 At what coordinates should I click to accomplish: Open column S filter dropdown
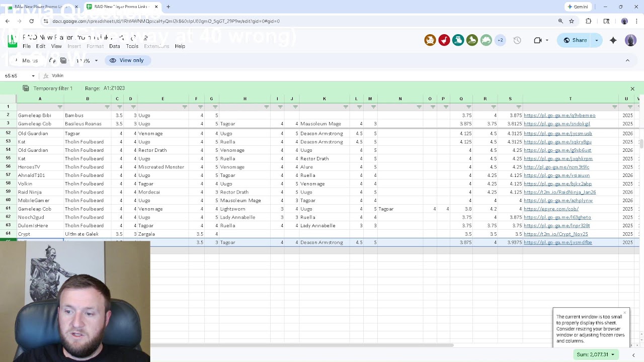[x=519, y=107]
